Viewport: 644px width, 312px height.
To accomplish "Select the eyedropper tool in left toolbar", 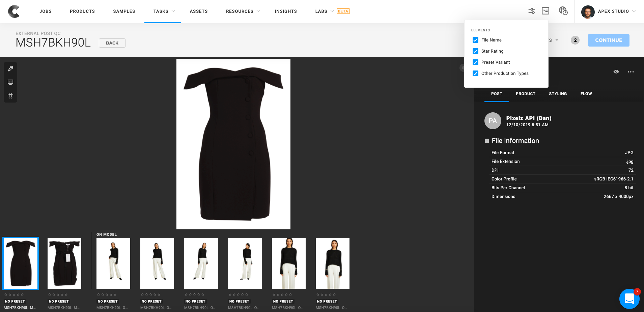I will (10, 69).
